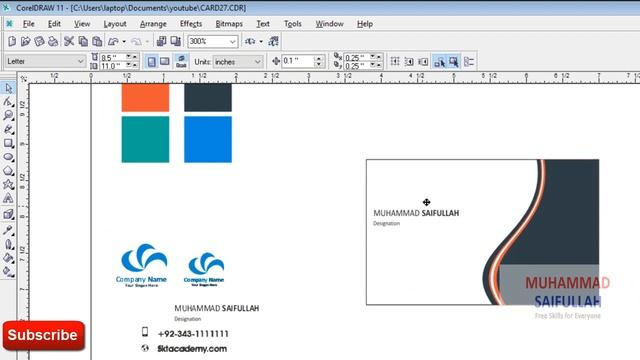Click the bright blue square on canvas
640x360 pixels.
click(x=208, y=139)
